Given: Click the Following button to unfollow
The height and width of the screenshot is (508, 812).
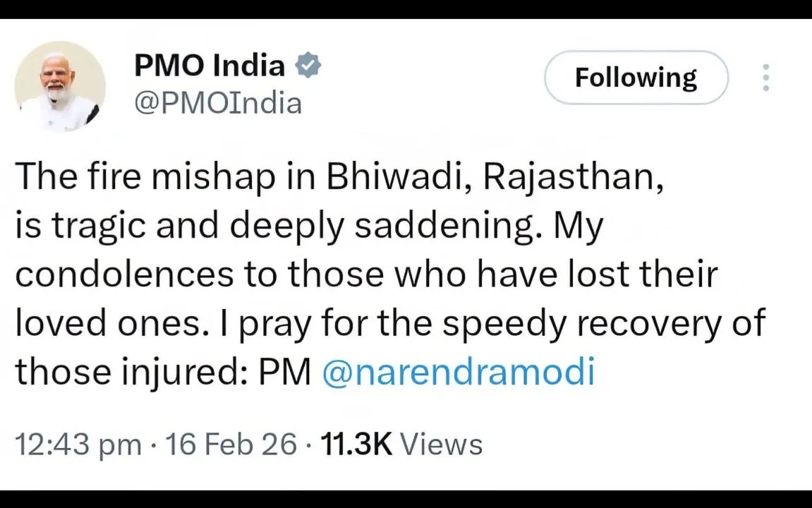Looking at the screenshot, I should tap(635, 78).
